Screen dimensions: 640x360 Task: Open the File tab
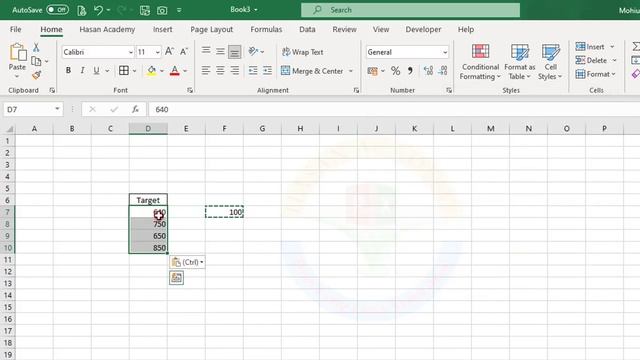[16, 29]
